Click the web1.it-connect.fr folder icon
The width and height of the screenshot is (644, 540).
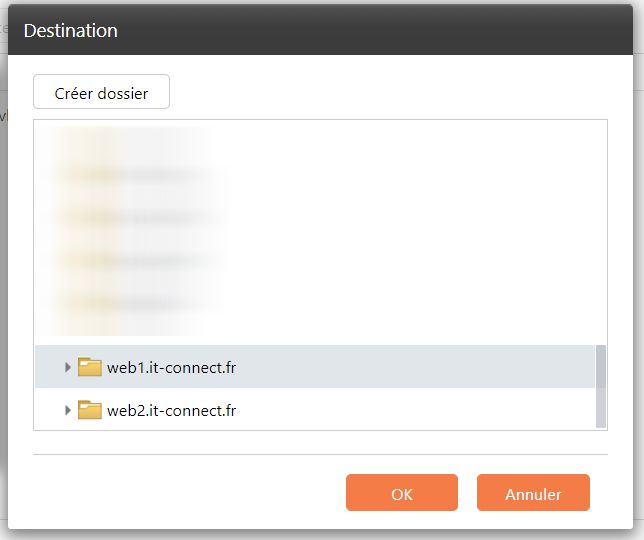[x=90, y=367]
